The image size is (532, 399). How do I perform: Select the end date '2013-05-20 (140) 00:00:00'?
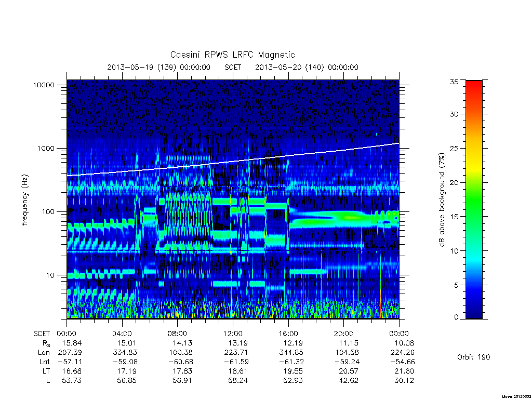pos(307,67)
